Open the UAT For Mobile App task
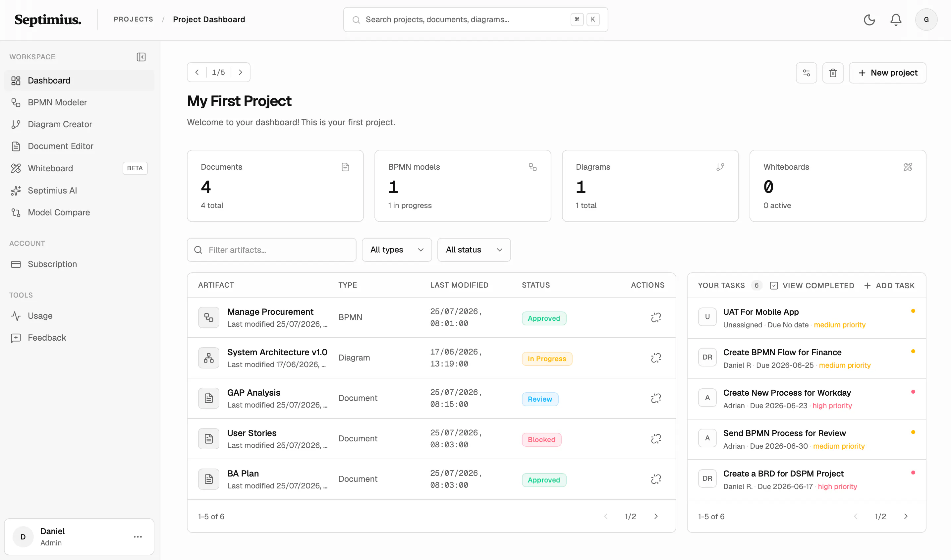This screenshot has width=951, height=560. pos(807,318)
